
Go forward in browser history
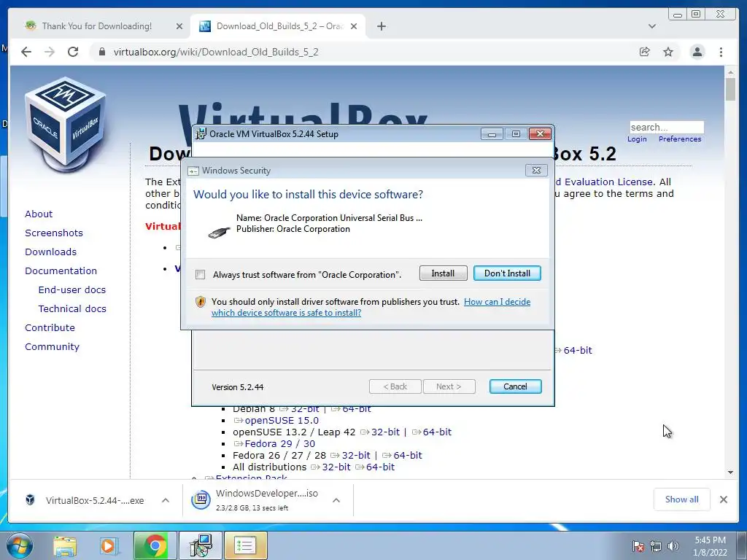pyautogui.click(x=50, y=52)
